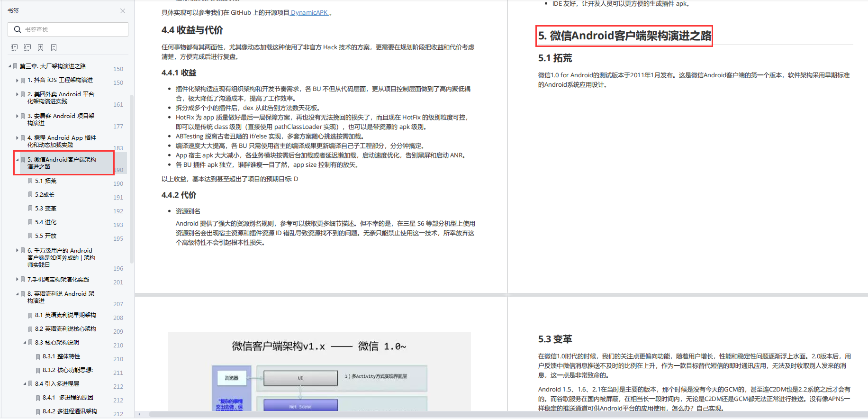The image size is (868, 419).
Task: Go to bookmark 7.手机淘宝构架演化实践
Action: (x=58, y=280)
